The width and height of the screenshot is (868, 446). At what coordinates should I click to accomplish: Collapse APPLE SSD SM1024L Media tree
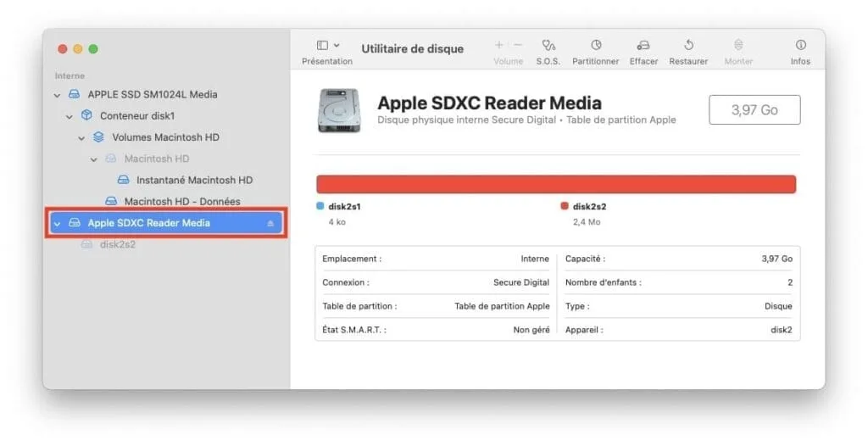(57, 95)
